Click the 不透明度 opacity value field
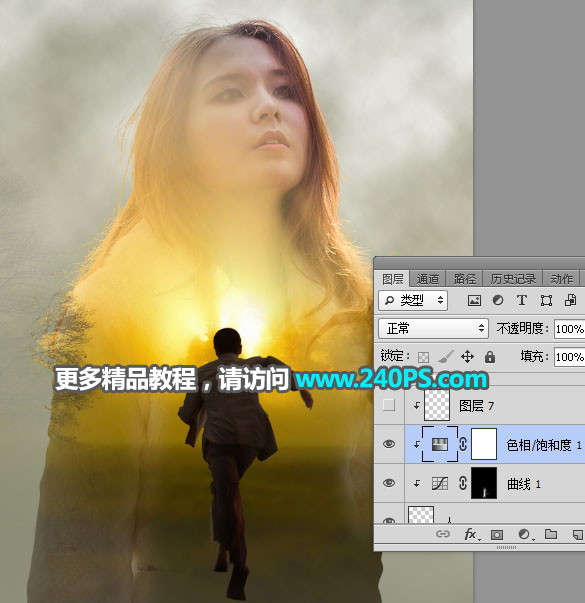The width and height of the screenshot is (585, 603). pyautogui.click(x=570, y=329)
